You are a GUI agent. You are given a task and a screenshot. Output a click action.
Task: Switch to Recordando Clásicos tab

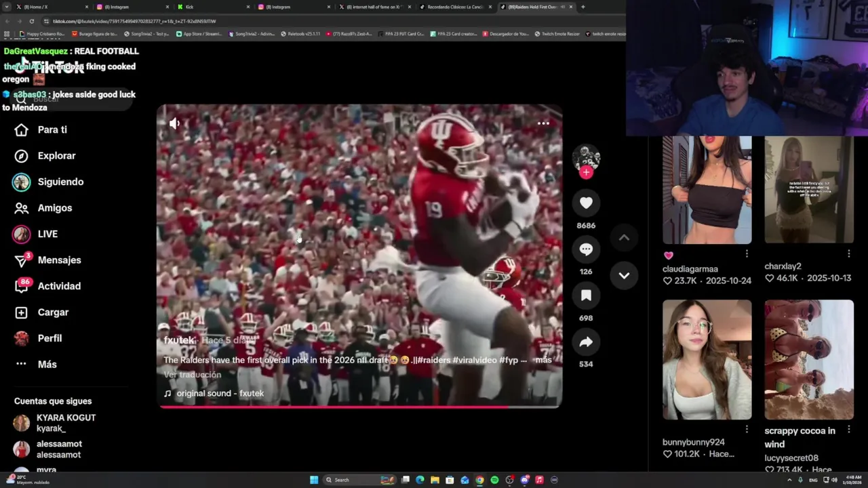point(455,7)
